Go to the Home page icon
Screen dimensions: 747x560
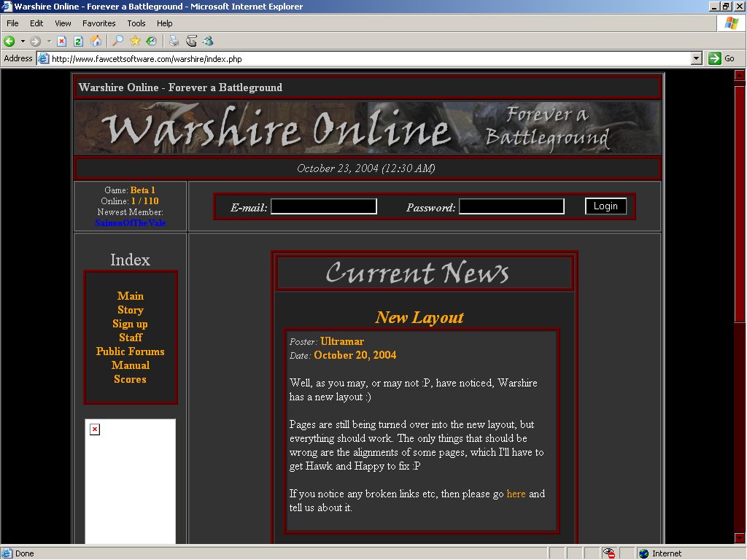[x=96, y=42]
